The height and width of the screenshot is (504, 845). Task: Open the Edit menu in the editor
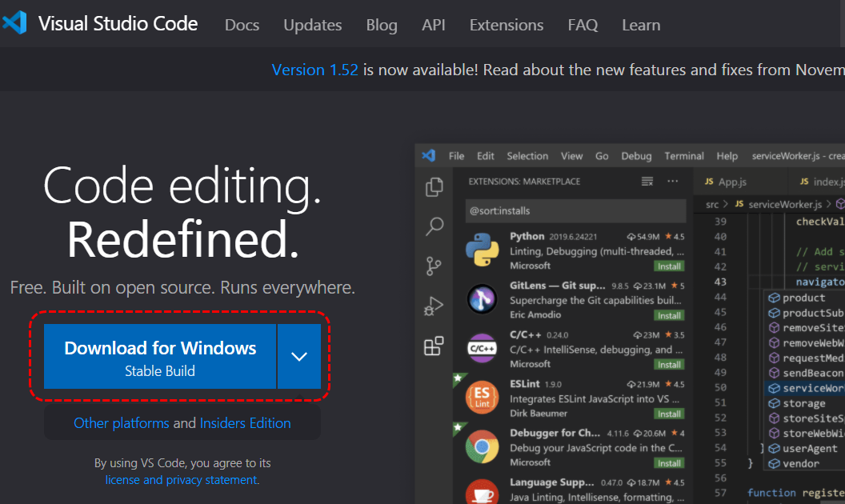pyautogui.click(x=485, y=156)
